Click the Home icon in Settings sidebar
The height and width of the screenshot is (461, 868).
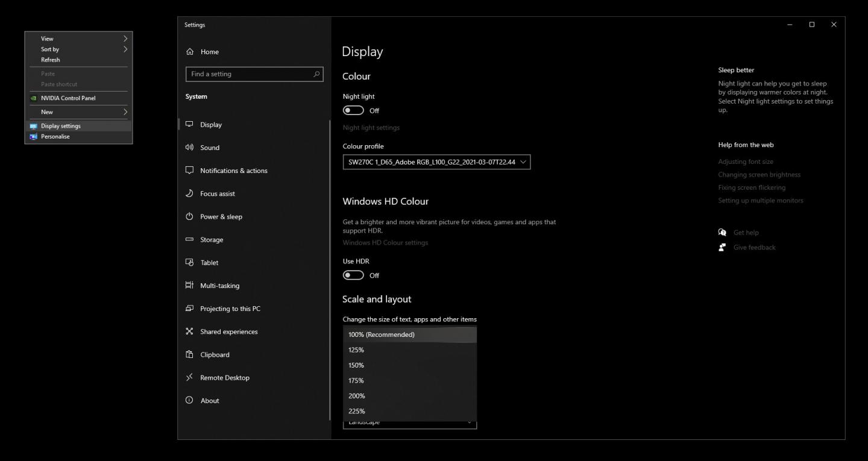coord(190,52)
